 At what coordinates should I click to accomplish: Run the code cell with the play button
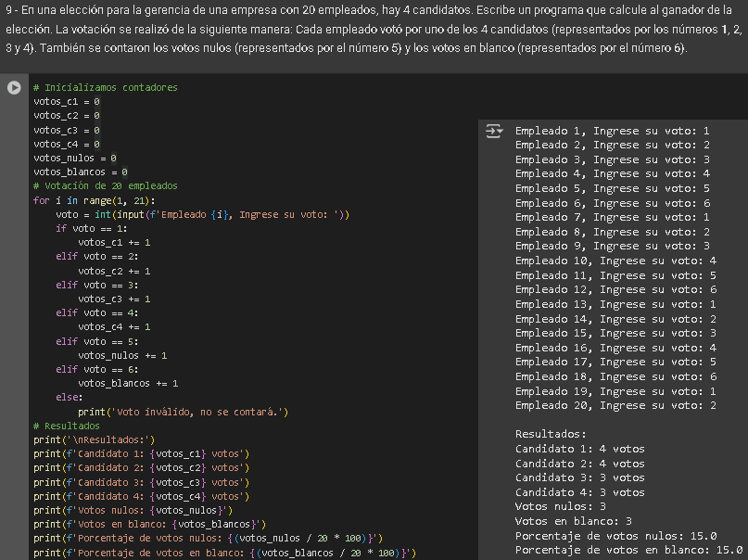click(x=14, y=88)
